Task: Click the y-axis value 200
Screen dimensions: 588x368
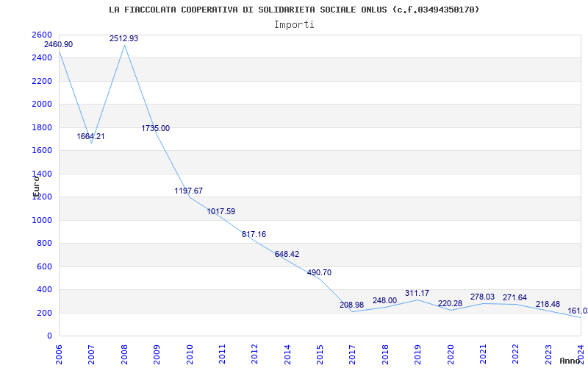Action: tap(44, 314)
